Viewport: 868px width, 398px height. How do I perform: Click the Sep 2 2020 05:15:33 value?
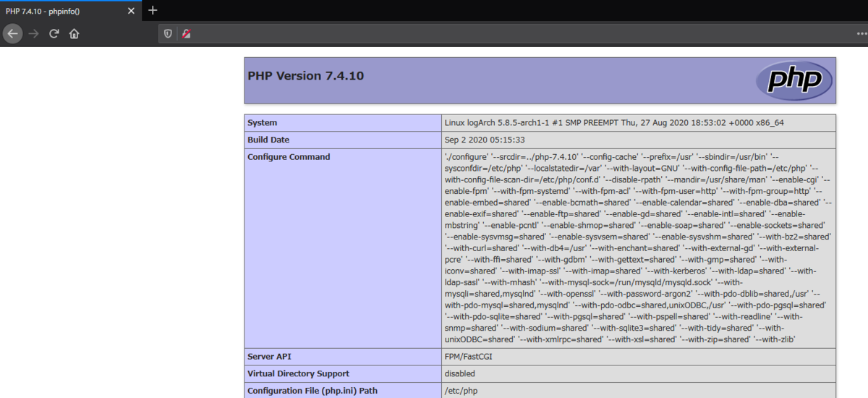click(x=485, y=140)
